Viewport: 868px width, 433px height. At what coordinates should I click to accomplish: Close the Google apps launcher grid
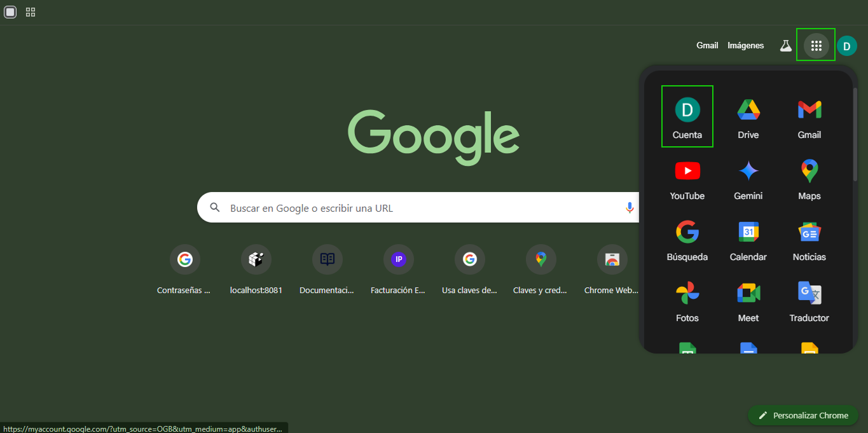click(816, 45)
